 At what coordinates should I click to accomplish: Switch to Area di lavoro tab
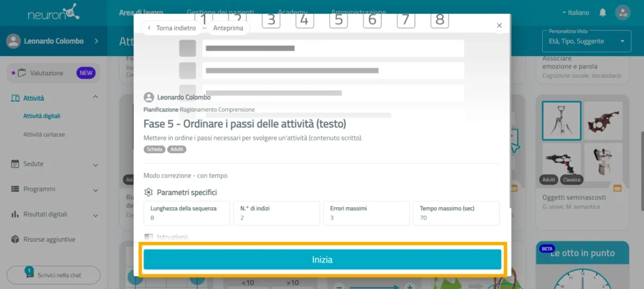[141, 13]
